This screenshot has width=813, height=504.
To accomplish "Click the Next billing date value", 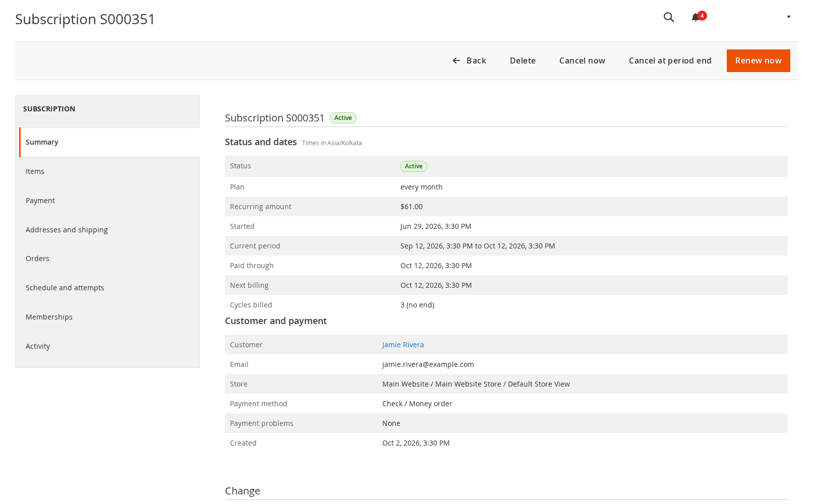I will point(436,285).
